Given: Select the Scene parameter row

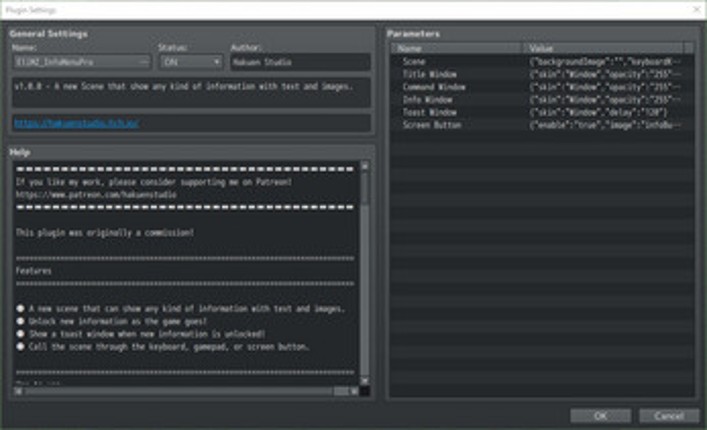Looking at the screenshot, I should [542, 62].
